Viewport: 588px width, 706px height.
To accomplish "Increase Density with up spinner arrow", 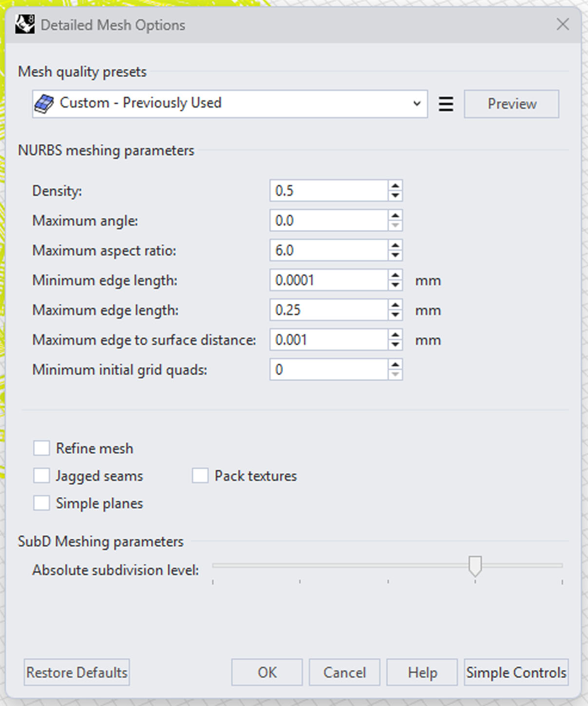I will click(395, 186).
